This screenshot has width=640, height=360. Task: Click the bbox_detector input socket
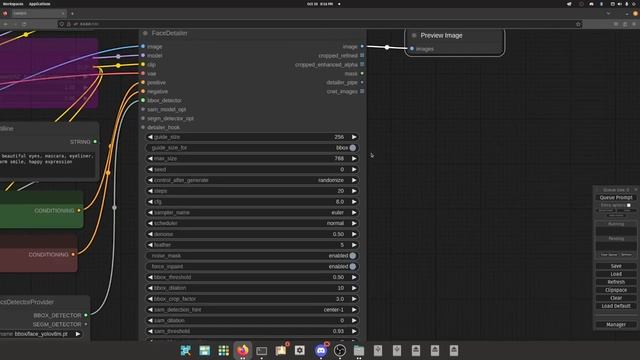pyautogui.click(x=143, y=100)
